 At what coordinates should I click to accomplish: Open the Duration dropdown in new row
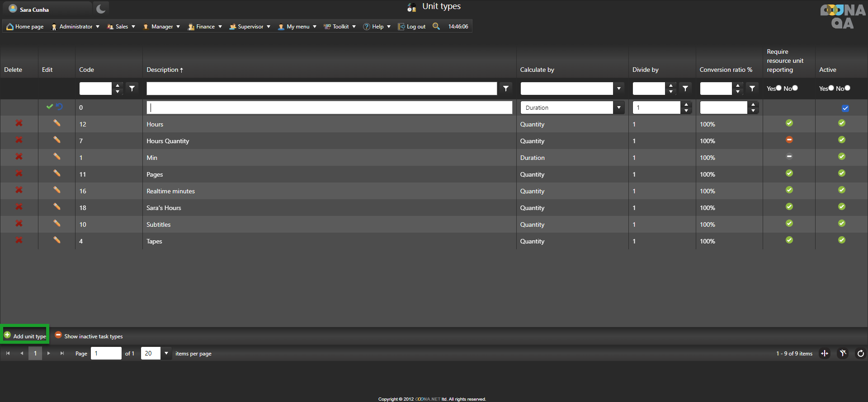coord(618,108)
